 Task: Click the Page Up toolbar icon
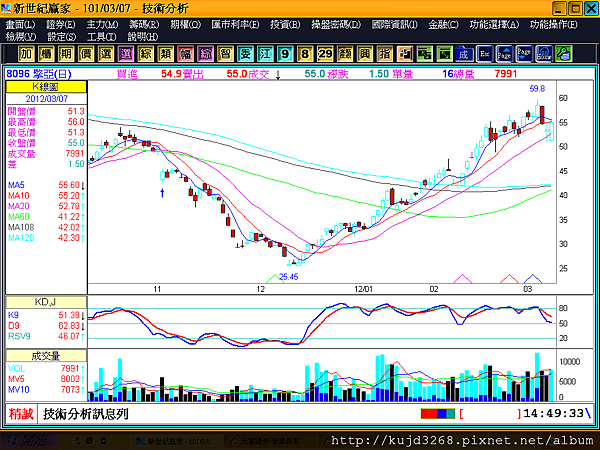504,54
